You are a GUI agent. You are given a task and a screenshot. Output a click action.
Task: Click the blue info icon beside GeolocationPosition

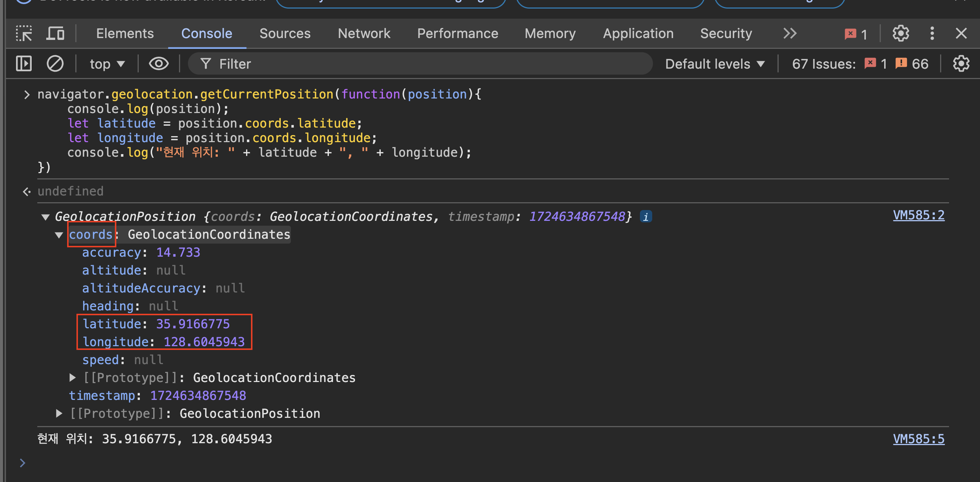tap(646, 217)
